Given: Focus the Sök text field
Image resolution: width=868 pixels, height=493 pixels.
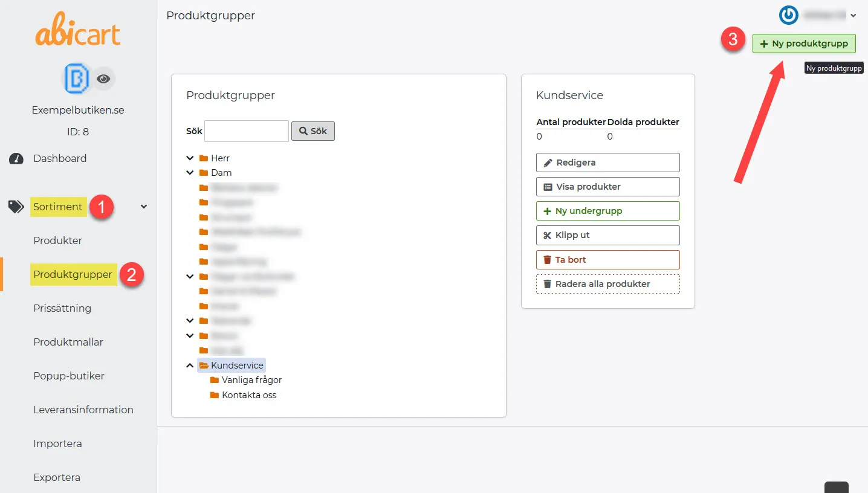Looking at the screenshot, I should pyautogui.click(x=247, y=131).
